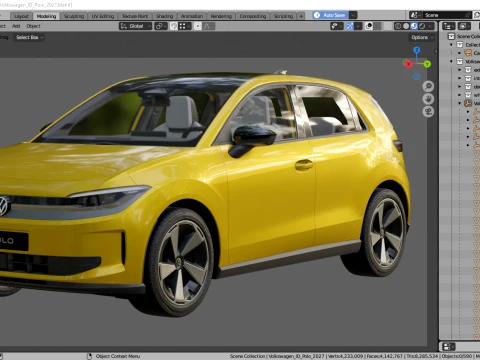Open the viewport shading options dropdown
This screenshot has width=480, height=360.
click(431, 26)
